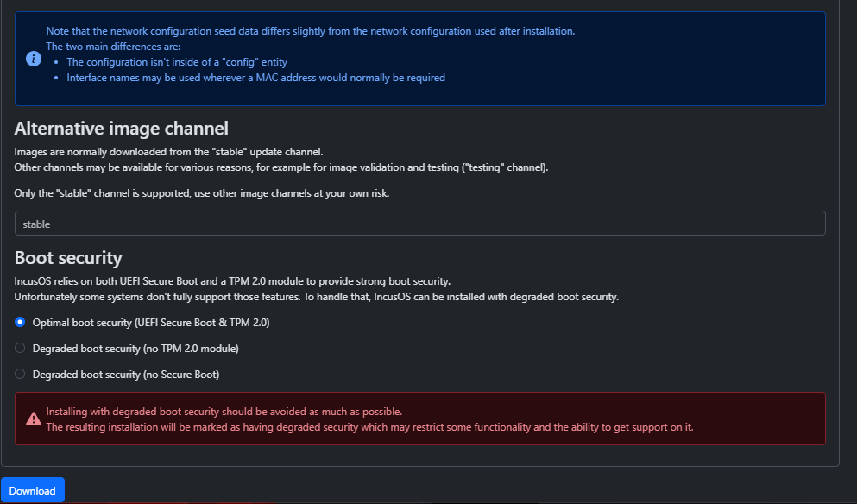Click the "Degraded boot security (no TPM 2.0 module)" label
Screen dimensions: 857x504
click(135, 348)
